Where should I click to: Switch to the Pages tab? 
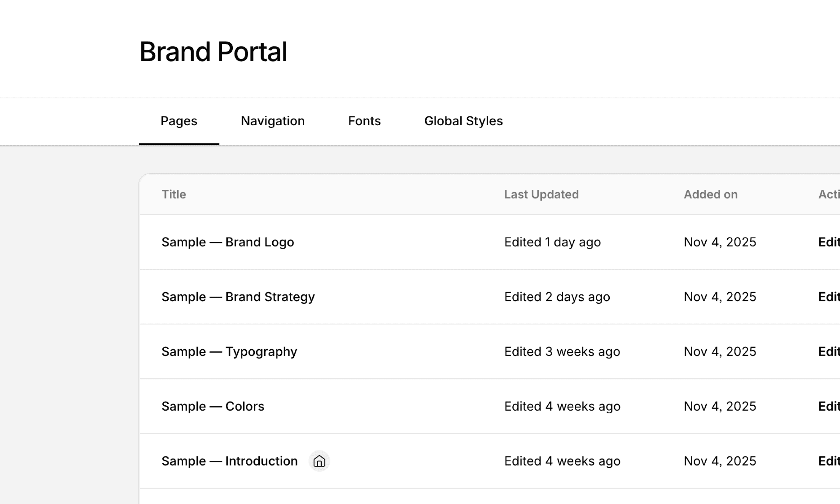179,121
